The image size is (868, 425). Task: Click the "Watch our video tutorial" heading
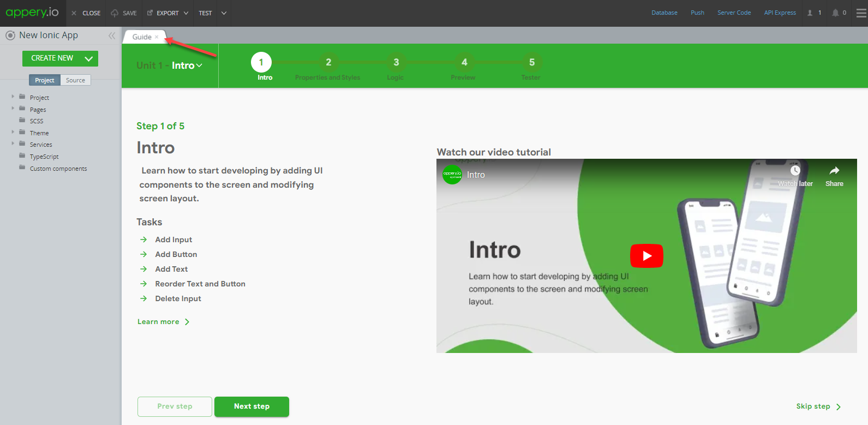(494, 152)
